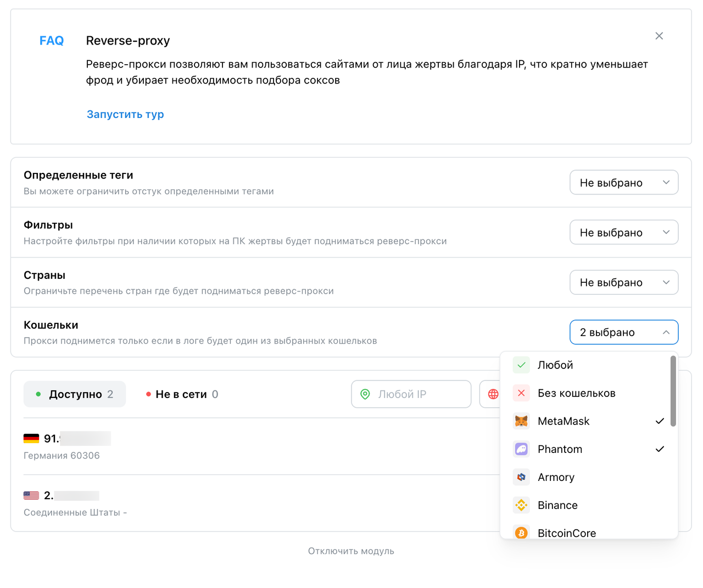Open the Определенные теги dropdown
This screenshot has height=588, width=703.
tap(624, 183)
